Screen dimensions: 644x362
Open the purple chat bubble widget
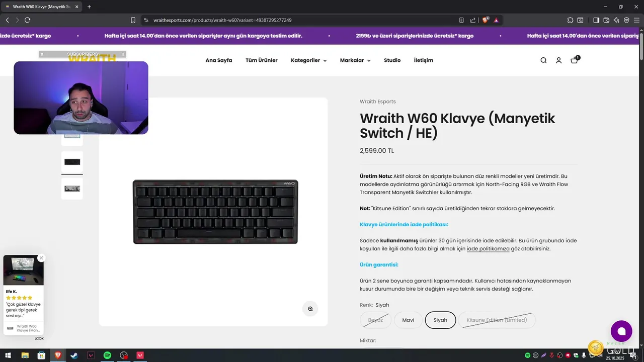[x=621, y=331]
